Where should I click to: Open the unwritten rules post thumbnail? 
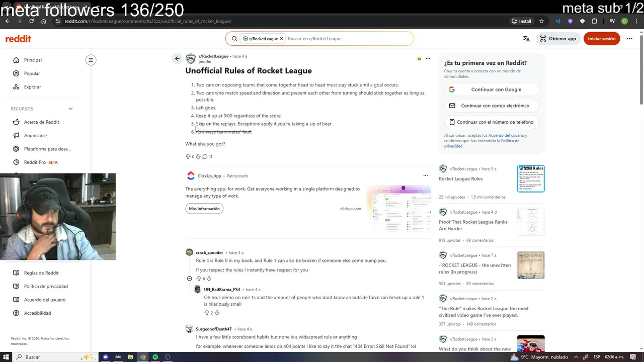pos(531,265)
